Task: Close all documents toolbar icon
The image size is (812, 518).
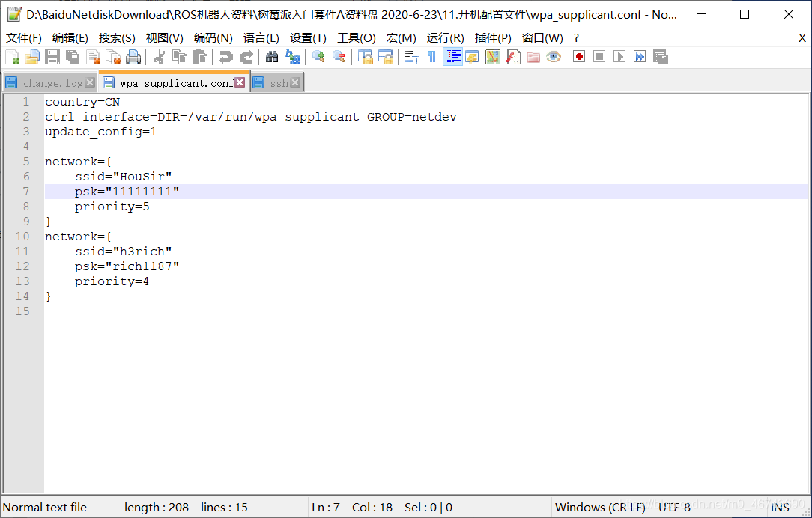Action: [x=113, y=57]
